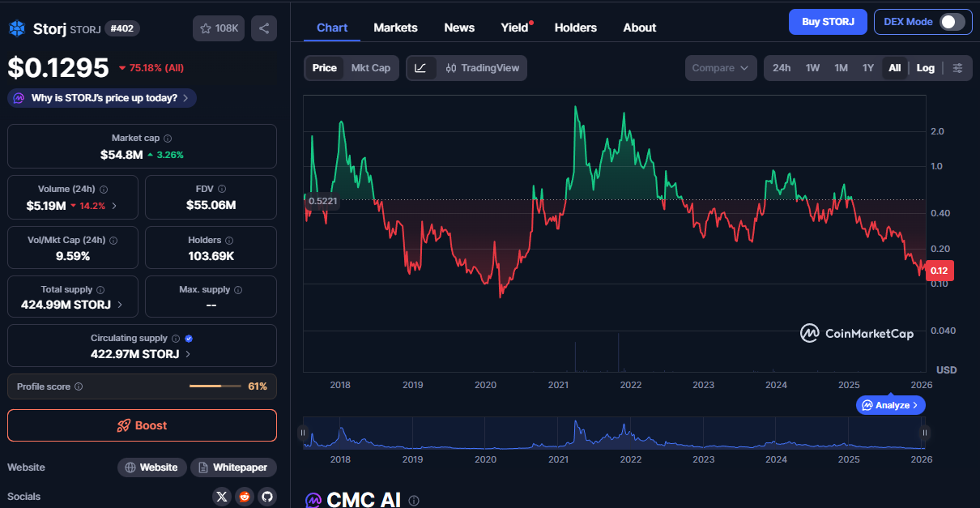
Task: Open the Compare dropdown
Action: pos(720,68)
